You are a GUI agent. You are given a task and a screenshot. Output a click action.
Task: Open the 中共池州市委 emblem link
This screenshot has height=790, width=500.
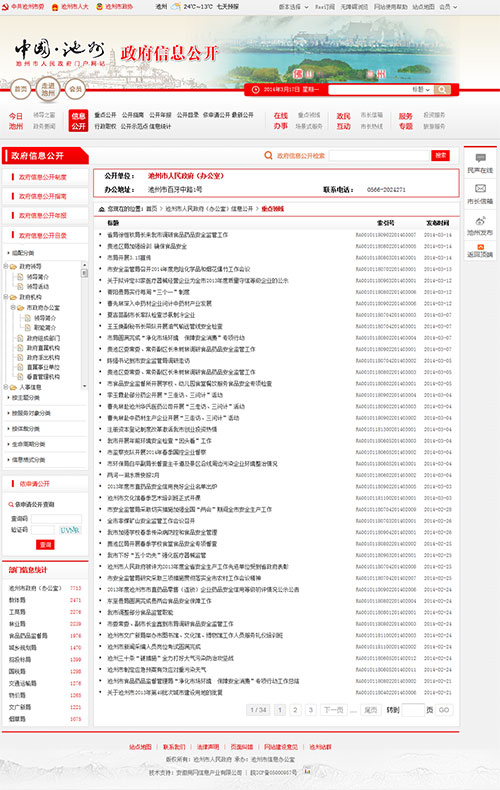coord(23,7)
